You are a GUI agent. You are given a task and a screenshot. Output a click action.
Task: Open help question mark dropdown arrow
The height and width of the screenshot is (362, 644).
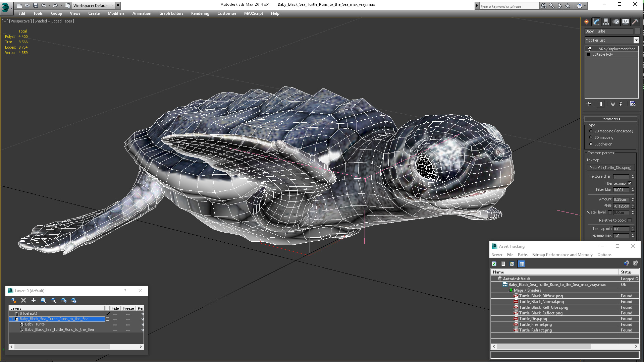click(585, 6)
